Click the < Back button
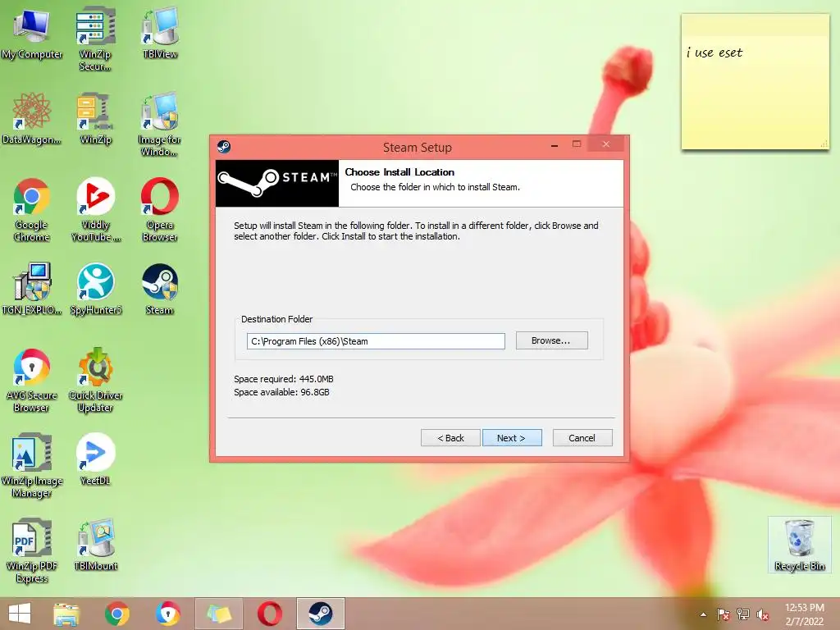The width and height of the screenshot is (840, 630). tap(450, 438)
